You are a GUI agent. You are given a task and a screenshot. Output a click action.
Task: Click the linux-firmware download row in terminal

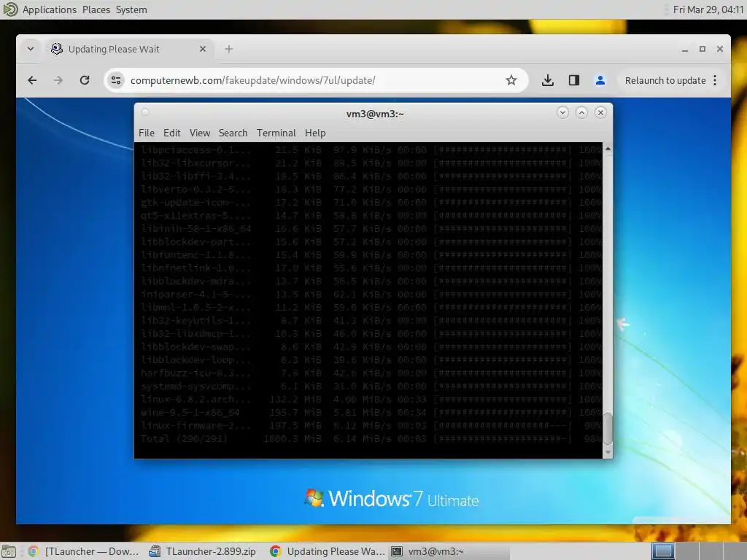pyautogui.click(x=371, y=426)
